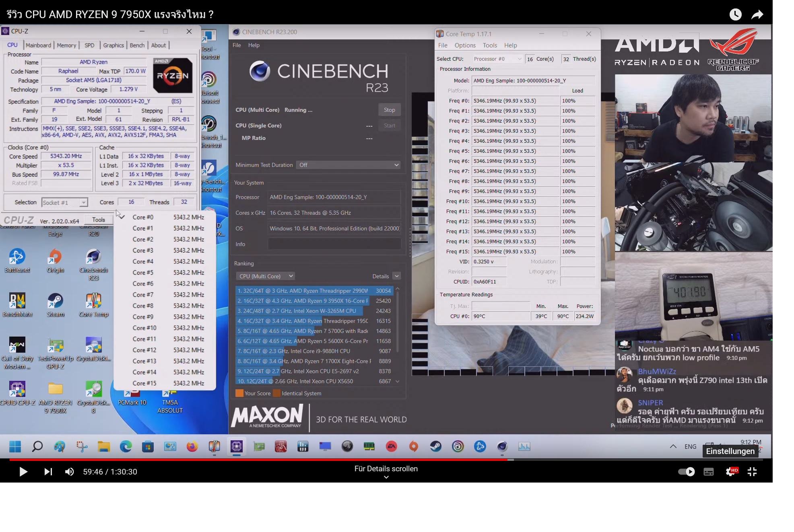
Task: Open the BenchMate desktop icon
Action: pos(17,305)
